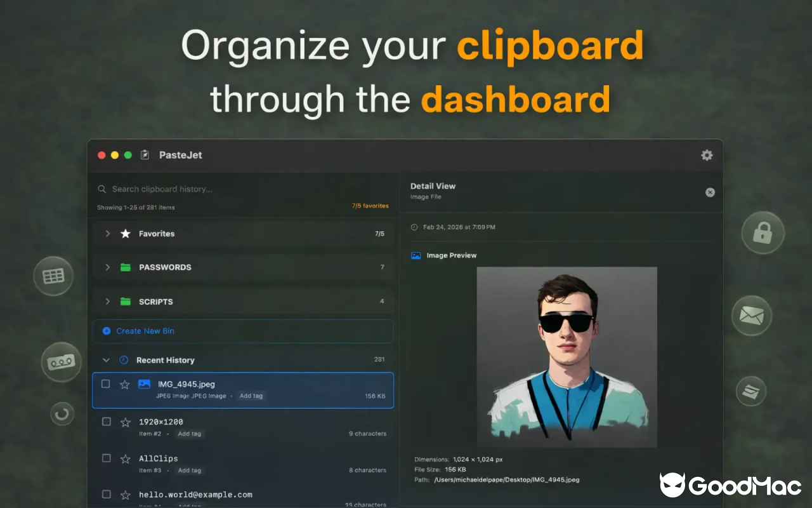Click the floating padlock bubble icon
This screenshot has height=508, width=812.
[763, 233]
